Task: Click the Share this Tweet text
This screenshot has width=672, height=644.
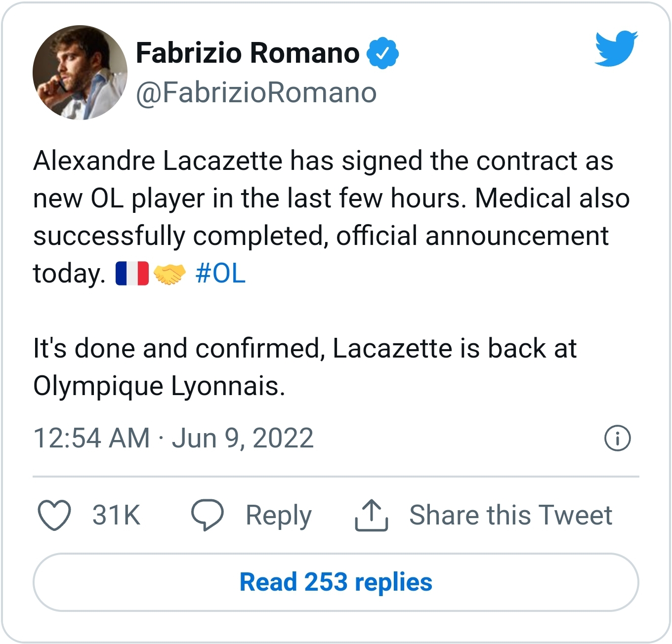Action: pyautogui.click(x=510, y=515)
